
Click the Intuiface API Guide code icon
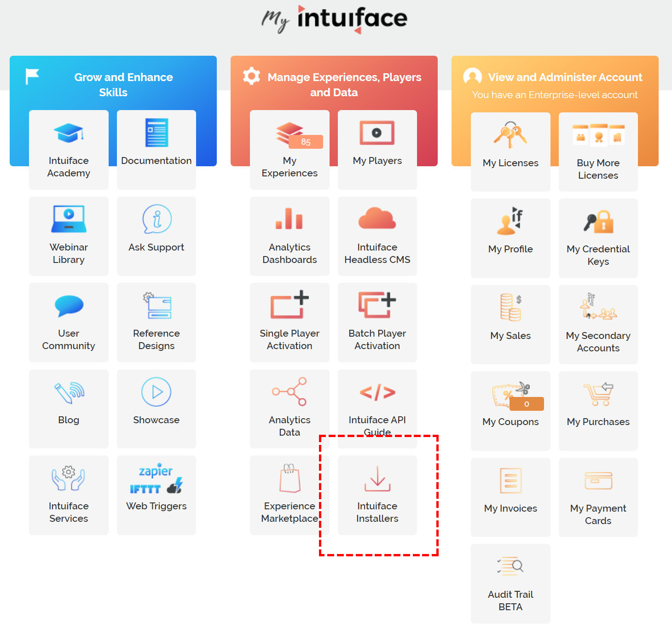point(377,392)
